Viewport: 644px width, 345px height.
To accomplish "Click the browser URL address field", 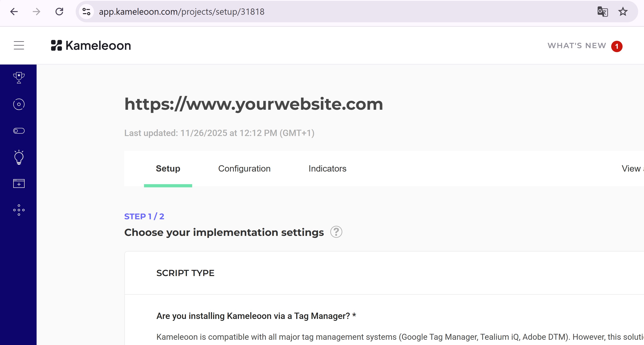I will pos(300,12).
